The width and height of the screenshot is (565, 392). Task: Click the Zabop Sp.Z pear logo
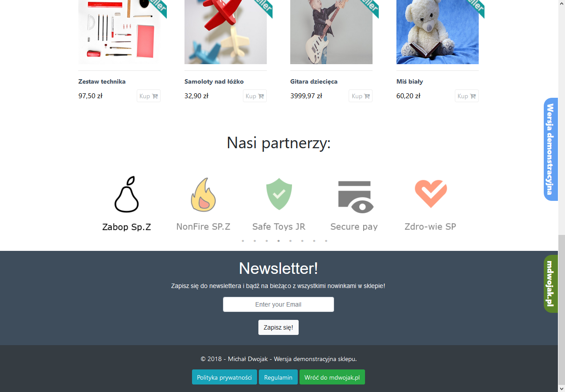(127, 194)
